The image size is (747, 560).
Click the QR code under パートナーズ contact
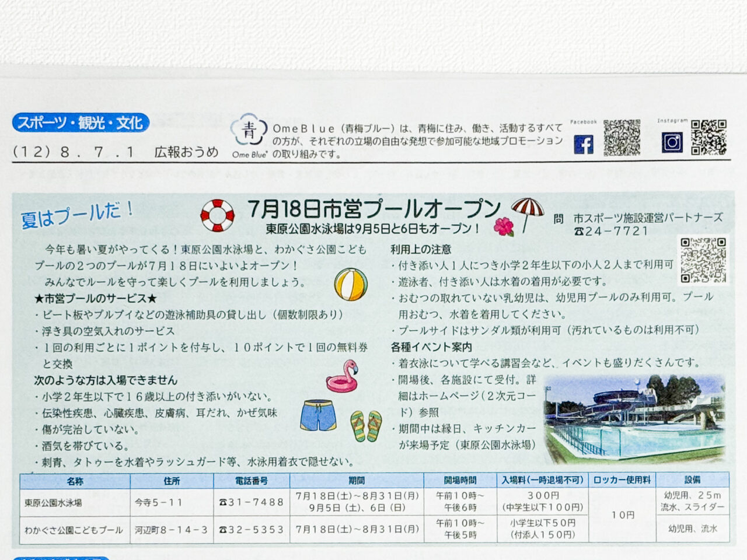pos(703,260)
